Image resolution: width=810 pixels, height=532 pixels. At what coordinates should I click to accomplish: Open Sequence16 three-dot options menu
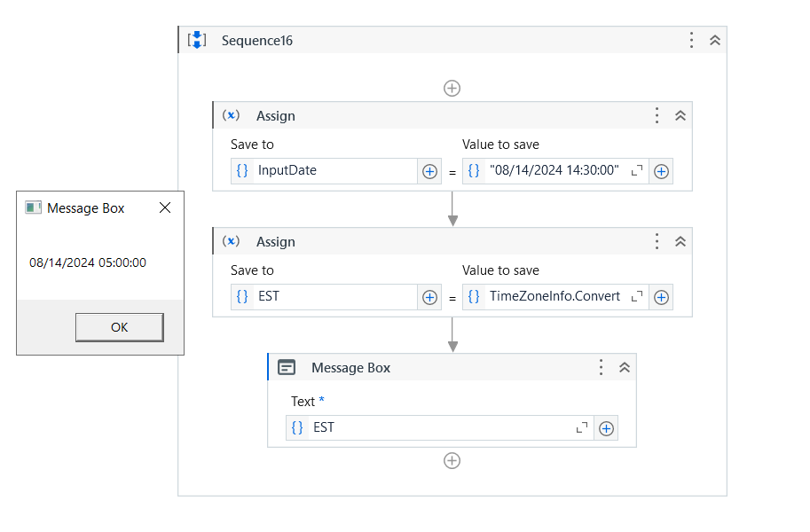point(691,40)
